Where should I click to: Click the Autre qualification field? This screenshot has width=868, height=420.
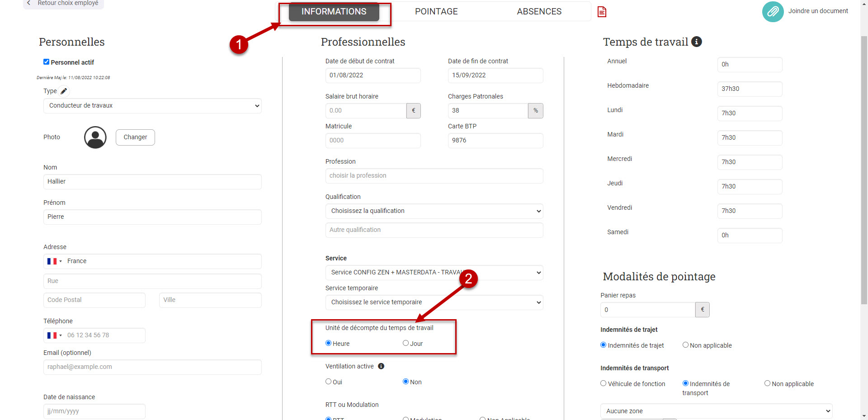(434, 230)
